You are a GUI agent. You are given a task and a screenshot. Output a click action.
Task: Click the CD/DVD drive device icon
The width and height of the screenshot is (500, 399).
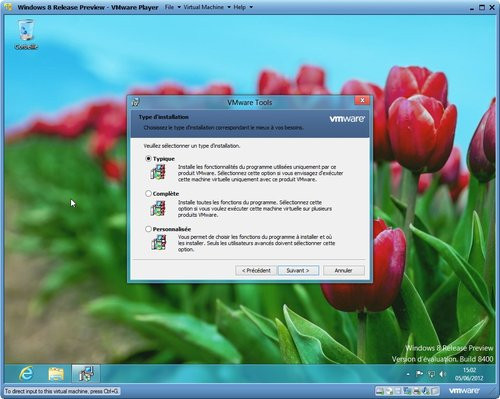tap(389, 391)
